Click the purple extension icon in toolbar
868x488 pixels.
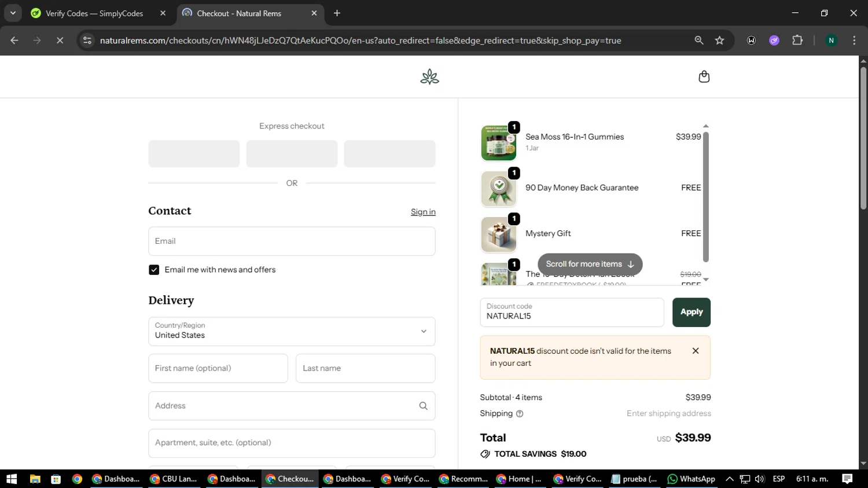click(x=774, y=41)
